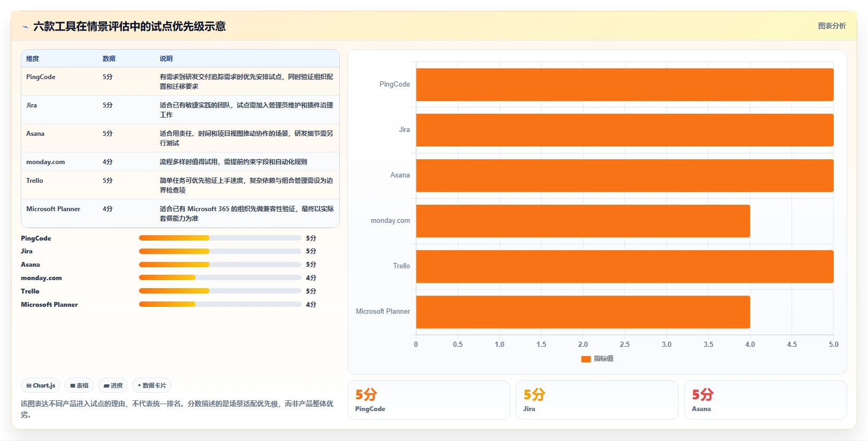Click the 5分 score in the table's PingCode row
This screenshot has height=441, width=868.
click(107, 77)
